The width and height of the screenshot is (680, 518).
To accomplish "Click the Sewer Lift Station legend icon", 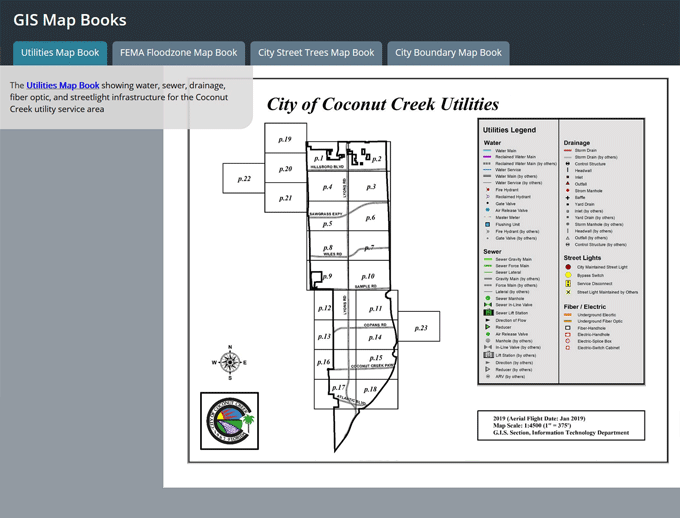I will click(x=487, y=313).
